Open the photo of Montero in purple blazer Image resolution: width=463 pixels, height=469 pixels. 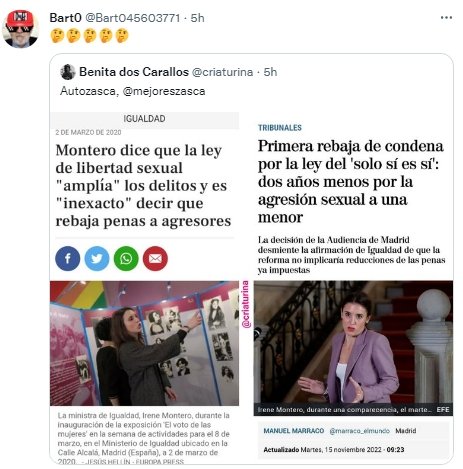pos(353,348)
